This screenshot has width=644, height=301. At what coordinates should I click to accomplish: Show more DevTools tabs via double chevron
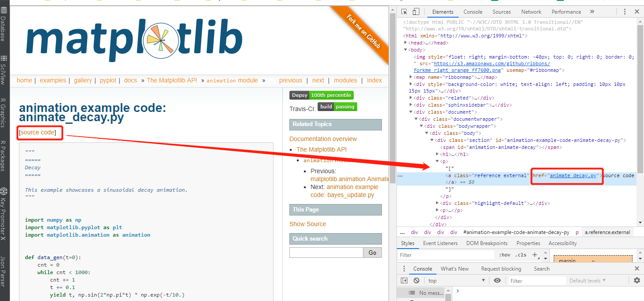(592, 12)
